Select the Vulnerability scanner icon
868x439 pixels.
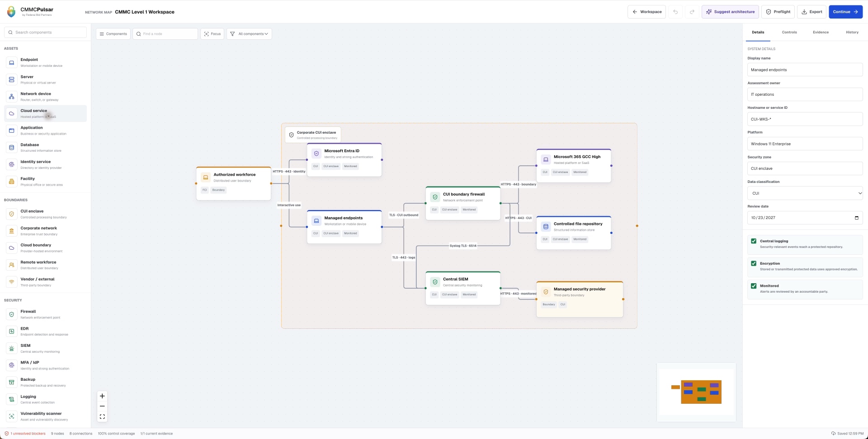coord(12,416)
